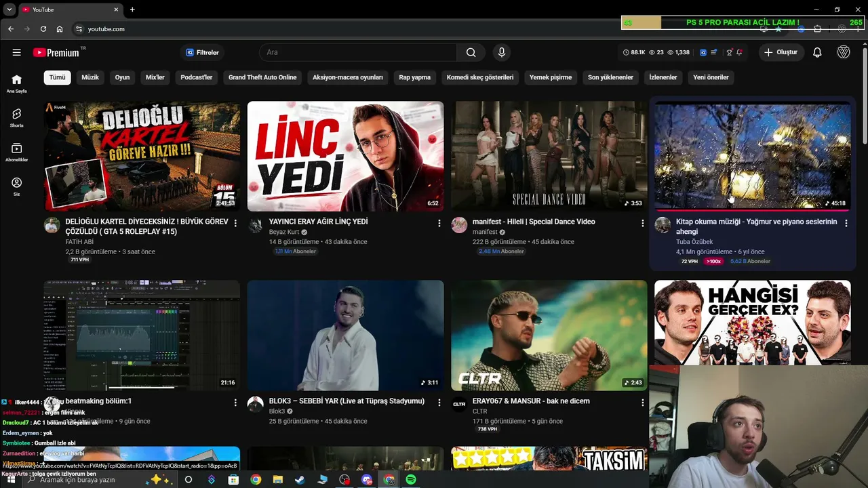Select the Müzik filter chip

pyautogui.click(x=90, y=77)
